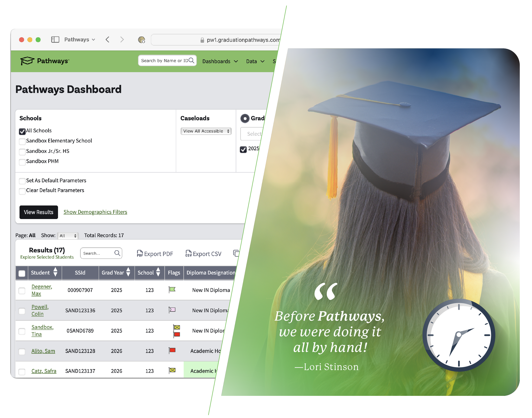Check Sandbox PHM checkbox
Viewport: 532px width, 418px height.
(22, 162)
